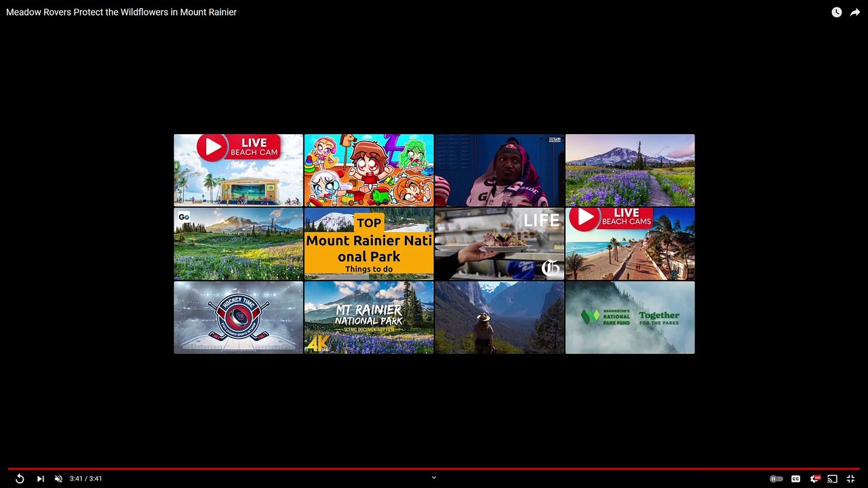This screenshot has height=488, width=868.
Task: Replay the video with the circular arrow
Action: (20, 479)
